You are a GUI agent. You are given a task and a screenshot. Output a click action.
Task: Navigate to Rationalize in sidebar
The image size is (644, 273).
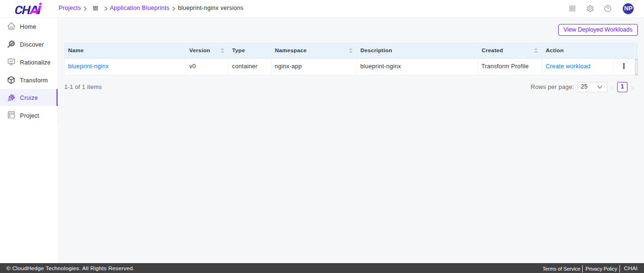[35, 63]
